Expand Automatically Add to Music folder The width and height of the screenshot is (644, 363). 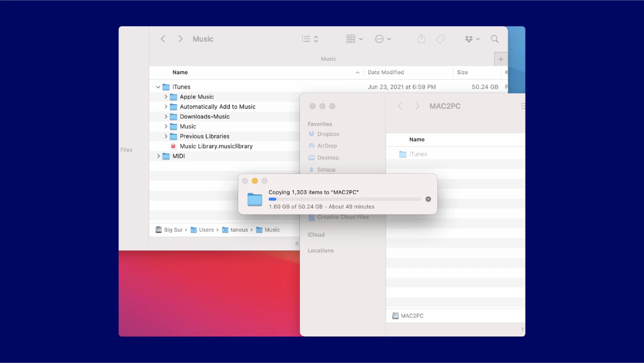(x=166, y=107)
